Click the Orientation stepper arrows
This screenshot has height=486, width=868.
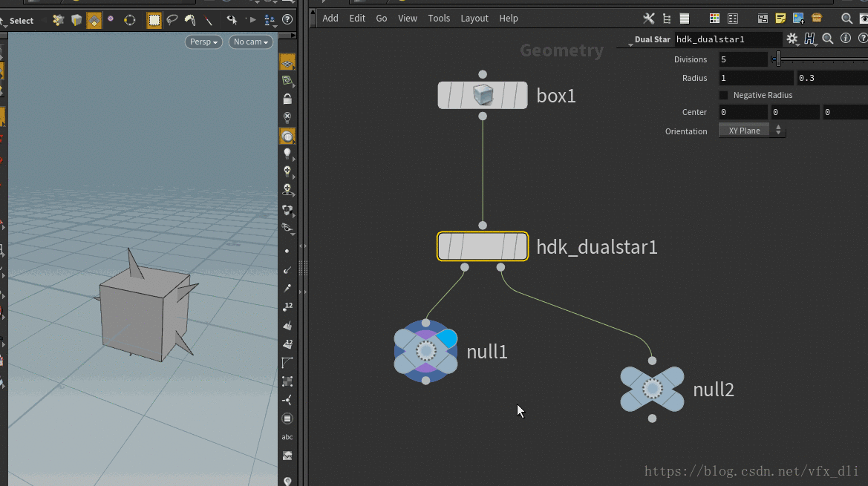(x=778, y=131)
